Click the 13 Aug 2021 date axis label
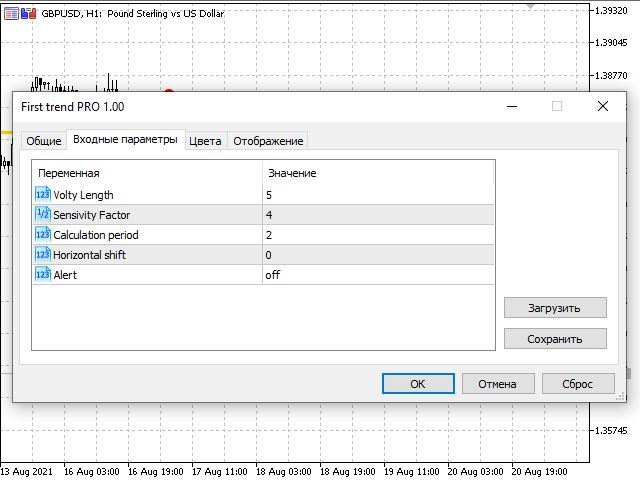This screenshot has width=640, height=480. [x=27, y=472]
